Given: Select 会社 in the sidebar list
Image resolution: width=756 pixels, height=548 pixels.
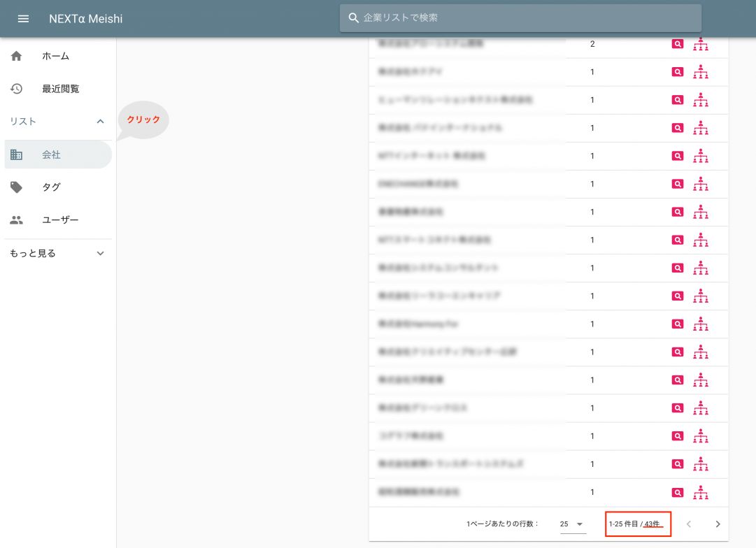Looking at the screenshot, I should (51, 154).
